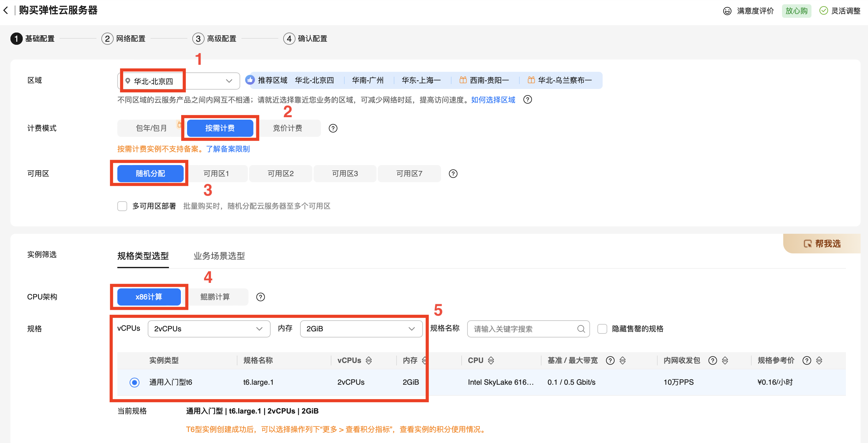Click search magnifier in spec name field
Screen dimensions: 868x443
[581, 329]
